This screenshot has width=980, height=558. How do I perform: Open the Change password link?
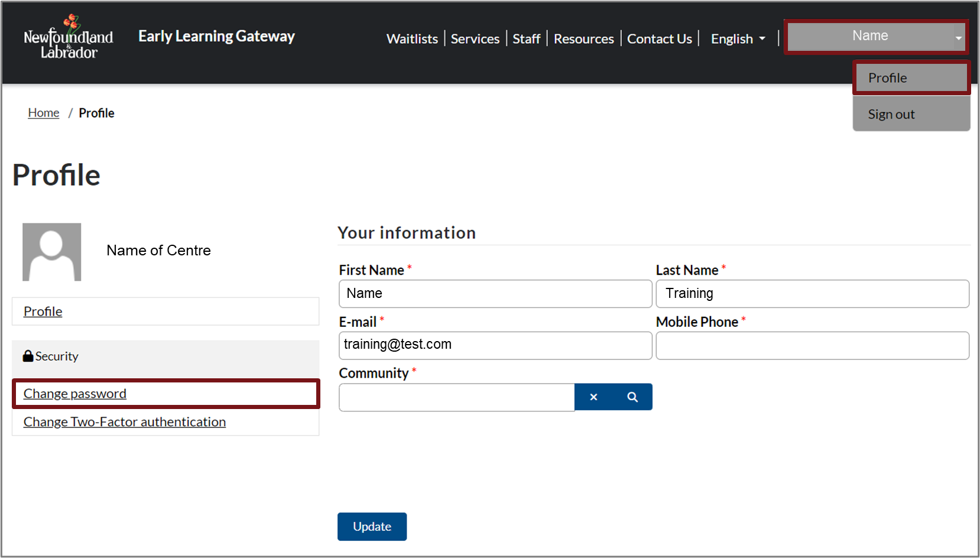point(75,394)
